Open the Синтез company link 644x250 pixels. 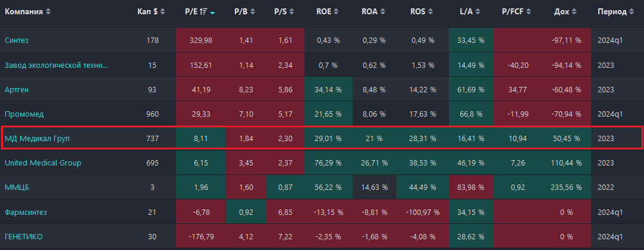(17, 40)
